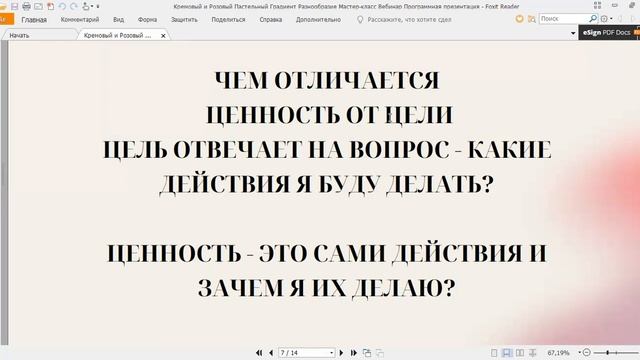Run search with the magnifier icon
Screen dimensions: 640x360
[593, 18]
